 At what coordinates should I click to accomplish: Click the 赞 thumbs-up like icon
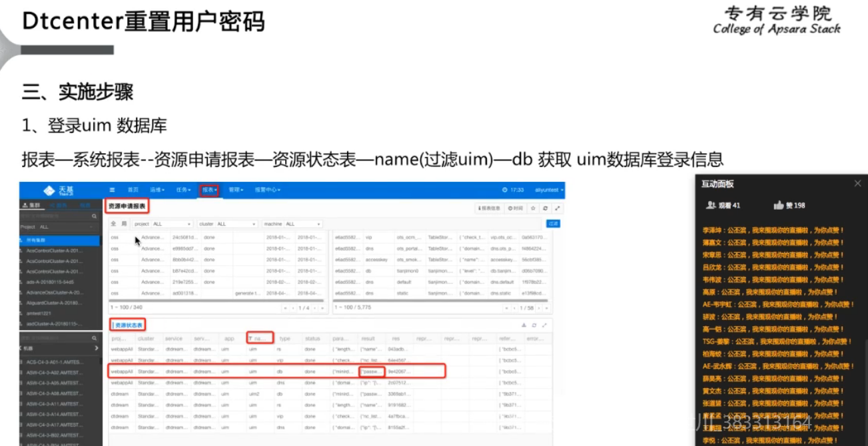[778, 205]
